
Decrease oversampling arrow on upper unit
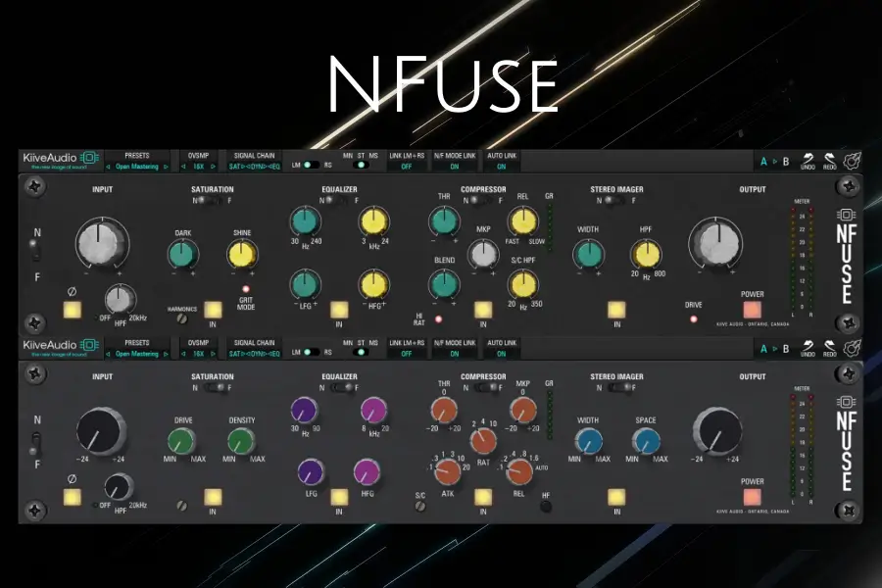point(183,168)
